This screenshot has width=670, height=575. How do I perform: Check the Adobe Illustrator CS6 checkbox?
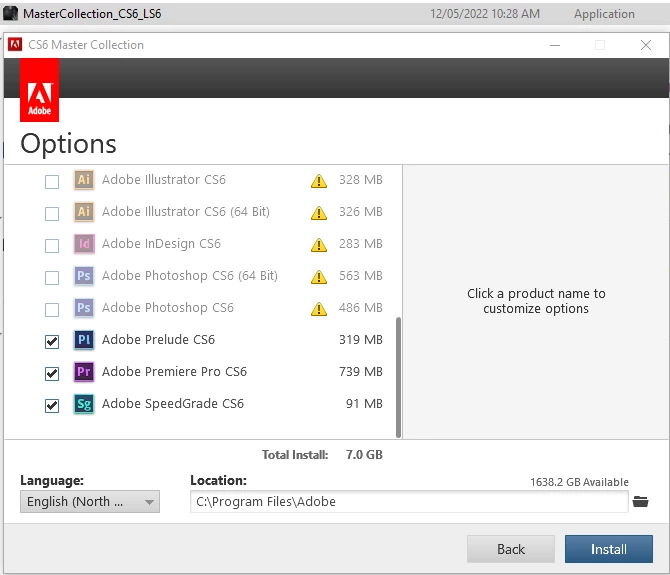click(x=52, y=182)
